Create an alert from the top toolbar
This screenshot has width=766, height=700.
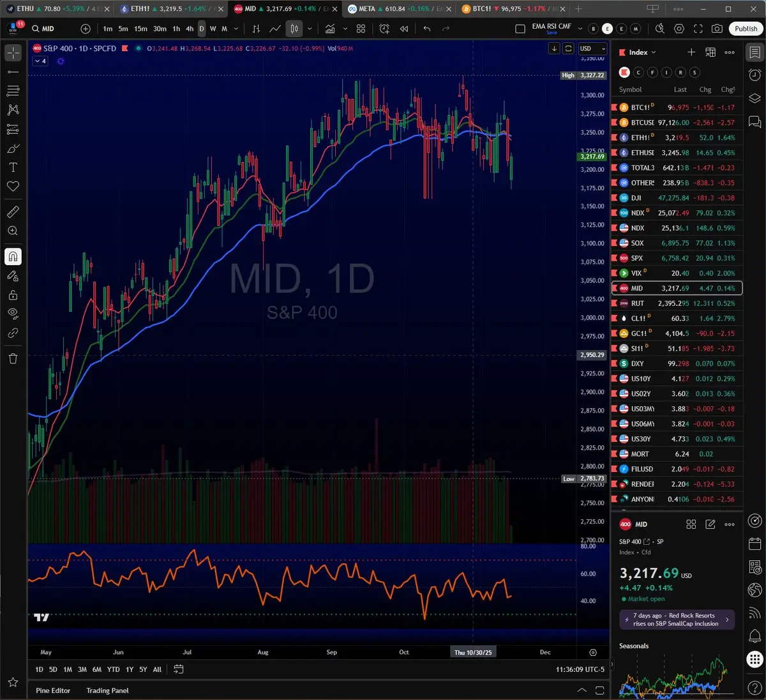pyautogui.click(x=384, y=29)
